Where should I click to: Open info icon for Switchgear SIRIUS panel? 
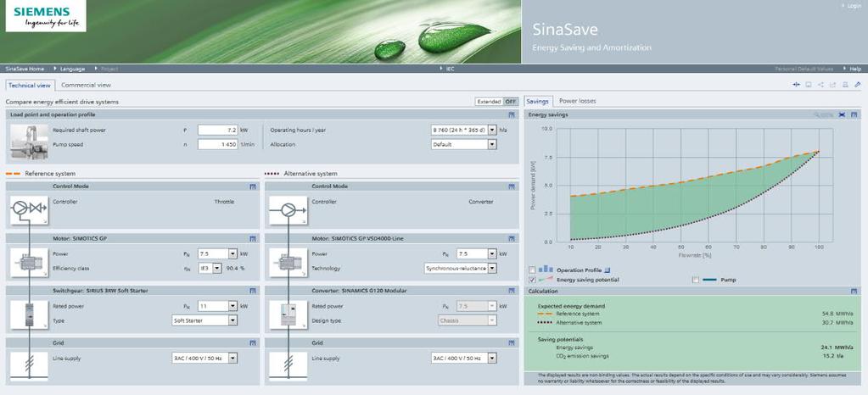[253, 291]
